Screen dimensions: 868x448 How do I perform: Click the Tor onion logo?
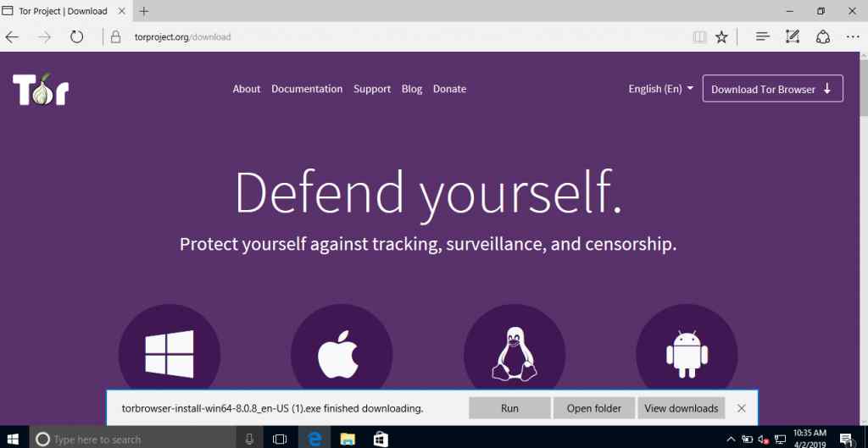pos(41,89)
